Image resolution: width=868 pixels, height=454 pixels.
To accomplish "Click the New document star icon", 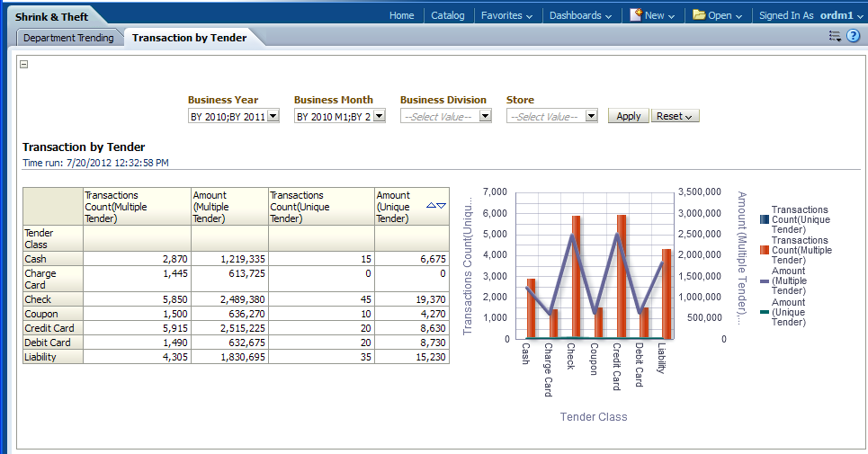I will coord(636,15).
